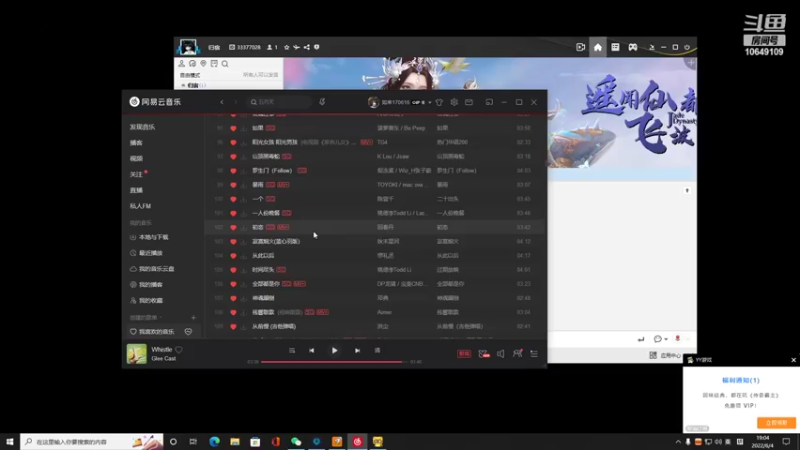Image resolution: width=800 pixels, height=450 pixels.
Task: Click red button in YY游戏 popup notification
Action: pos(777,422)
